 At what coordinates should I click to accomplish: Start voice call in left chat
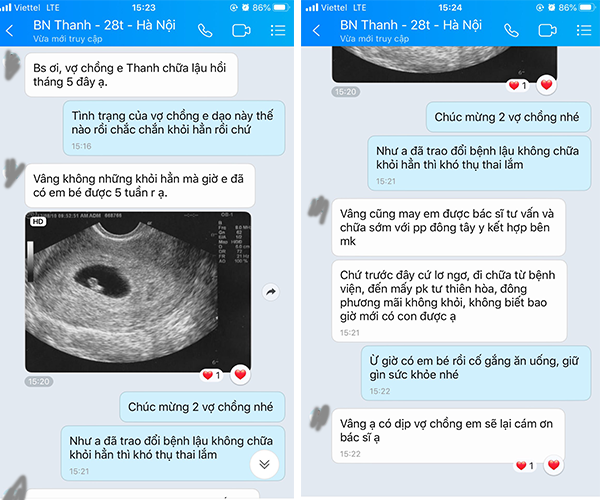click(x=205, y=31)
